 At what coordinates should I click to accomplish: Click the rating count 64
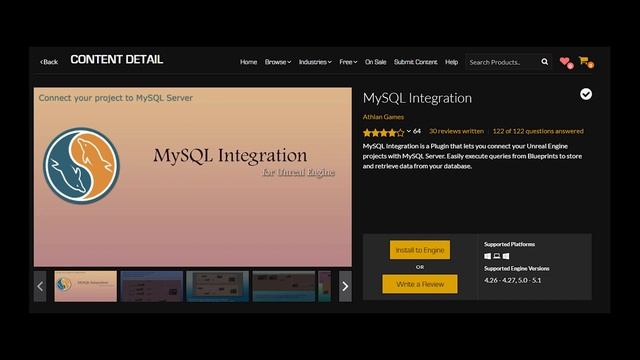(x=417, y=131)
